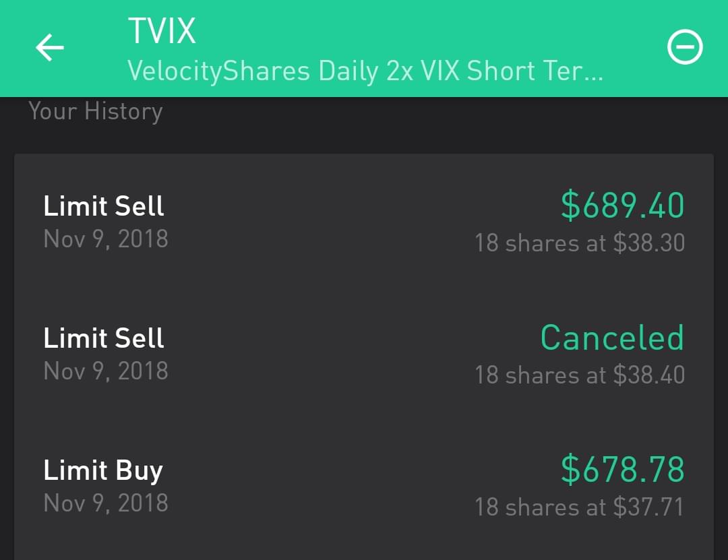Tap the date under the $689.40 Limit Sell
Viewport: 728px width, 560px height.
point(106,239)
